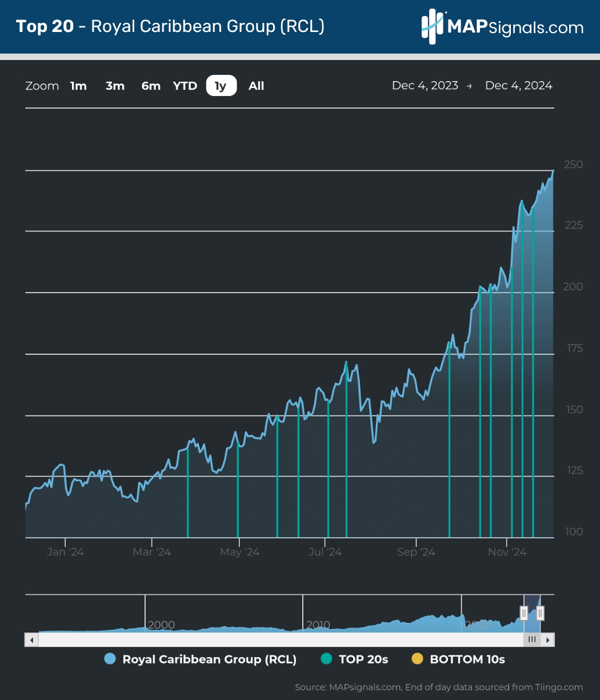Click the scrollbar right arrow
Viewport: 600px width, 700px height.
[548, 639]
